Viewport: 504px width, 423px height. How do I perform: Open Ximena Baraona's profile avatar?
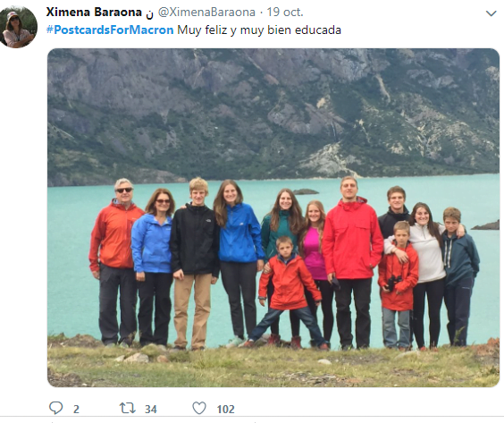point(19,27)
